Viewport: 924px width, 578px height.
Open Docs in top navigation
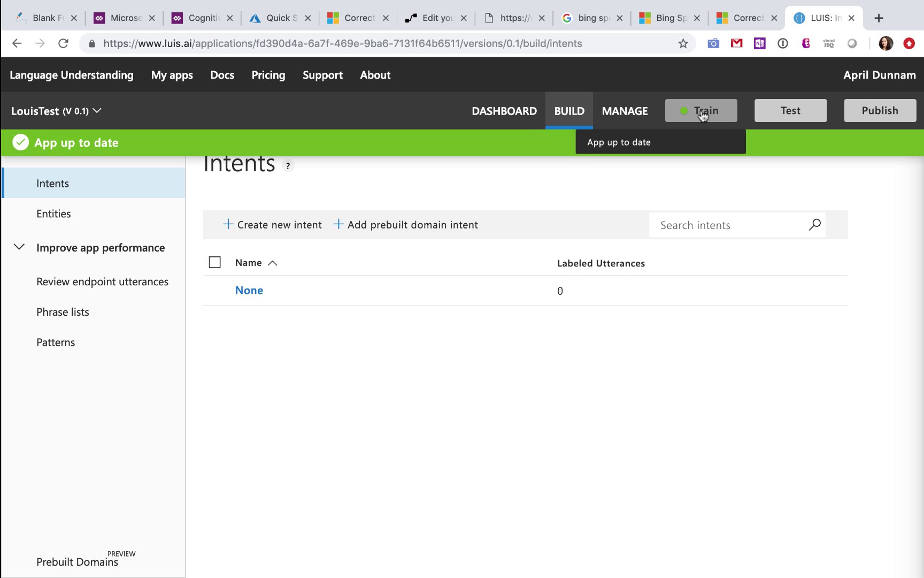[222, 75]
